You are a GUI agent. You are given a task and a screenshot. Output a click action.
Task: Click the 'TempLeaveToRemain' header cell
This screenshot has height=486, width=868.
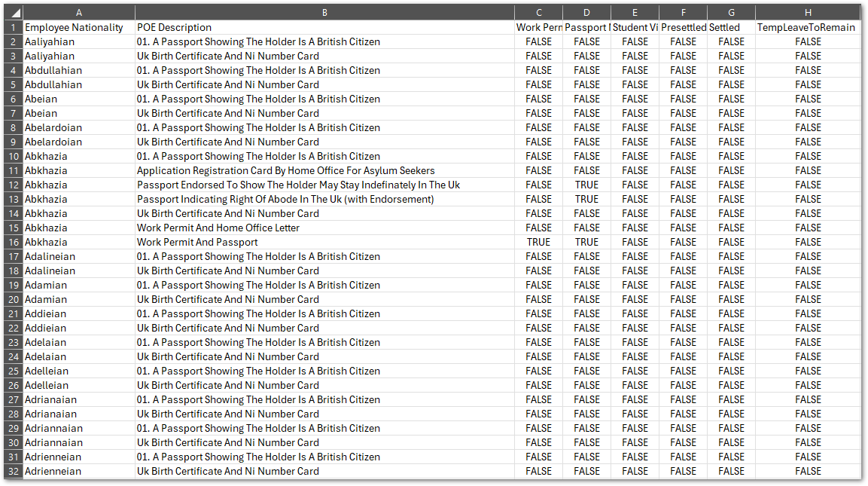click(x=806, y=28)
